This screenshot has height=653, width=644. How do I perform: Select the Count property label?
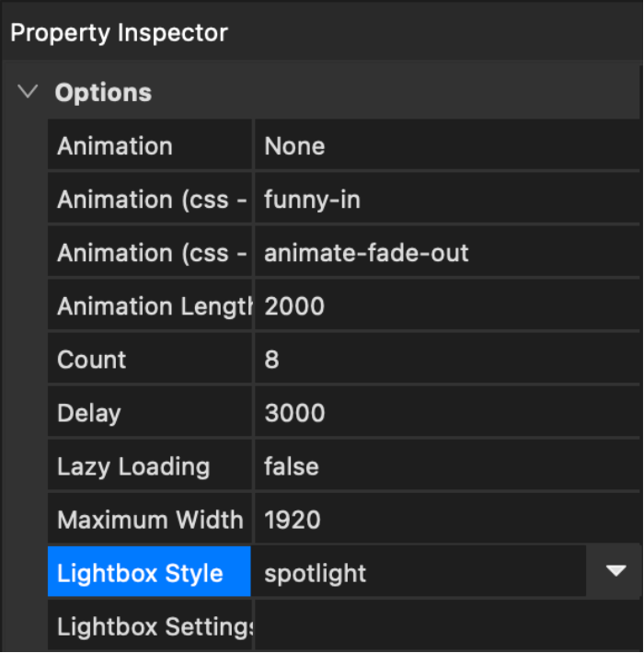click(x=92, y=360)
